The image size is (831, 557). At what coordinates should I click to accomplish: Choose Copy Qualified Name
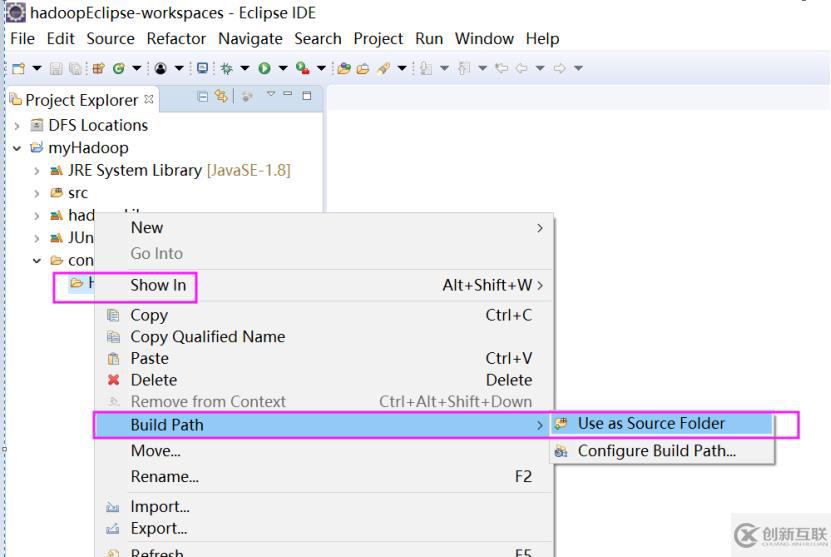324,337
